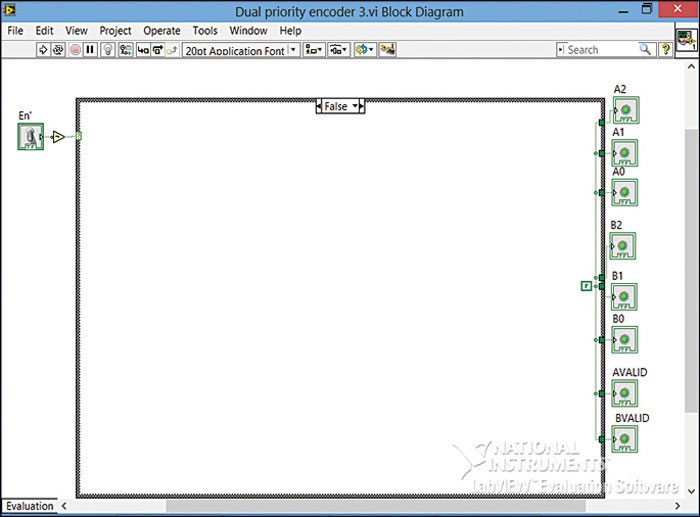Viewport: 700px width, 517px height.
Task: Click the En' boolean control terminal
Action: (x=31, y=137)
